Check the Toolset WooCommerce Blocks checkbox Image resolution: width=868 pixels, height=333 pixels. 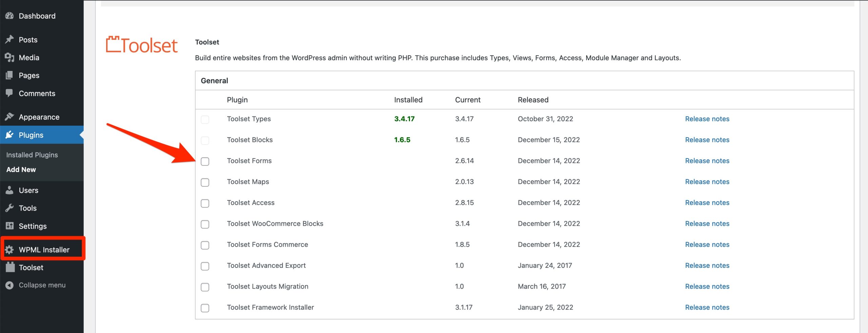pos(205,224)
